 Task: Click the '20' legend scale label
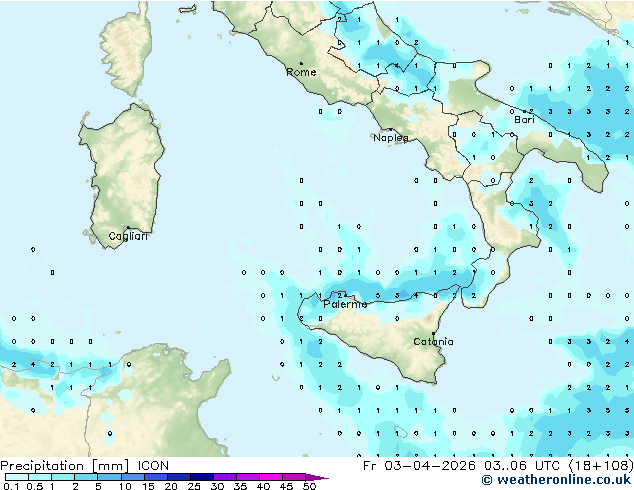(x=171, y=486)
